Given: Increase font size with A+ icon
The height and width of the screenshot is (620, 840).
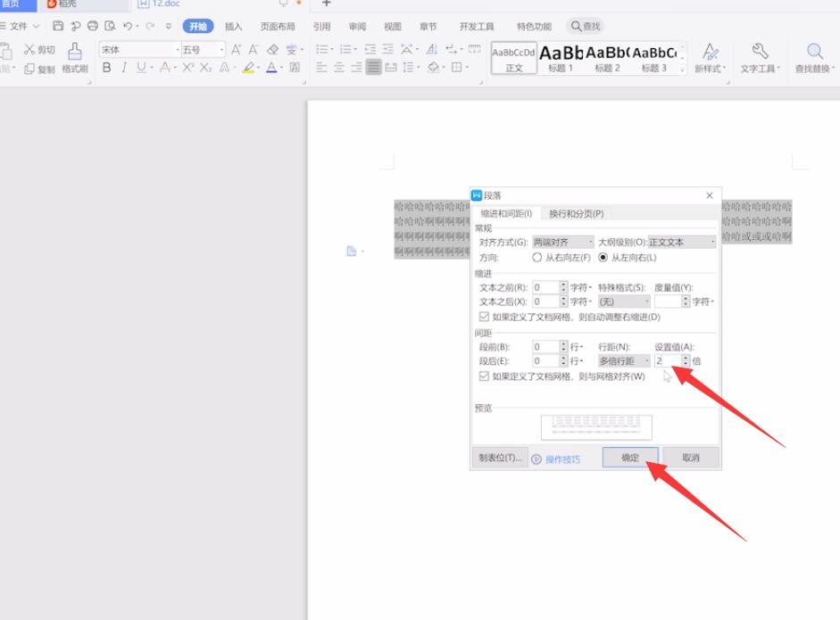Looking at the screenshot, I should pos(236,50).
